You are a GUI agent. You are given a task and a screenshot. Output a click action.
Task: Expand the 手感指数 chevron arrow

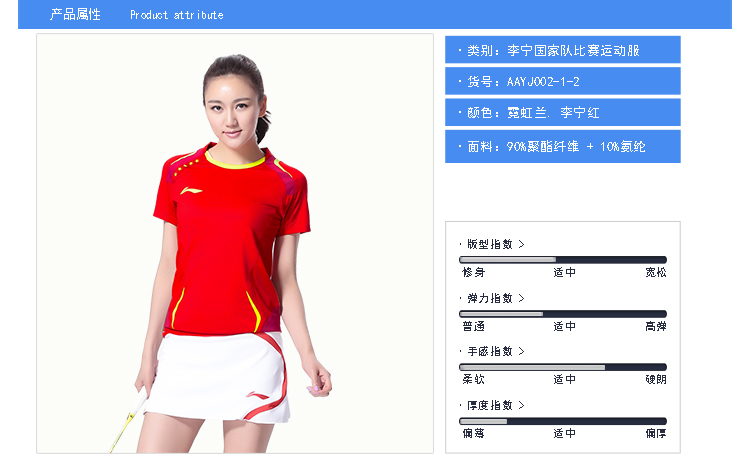pos(521,351)
